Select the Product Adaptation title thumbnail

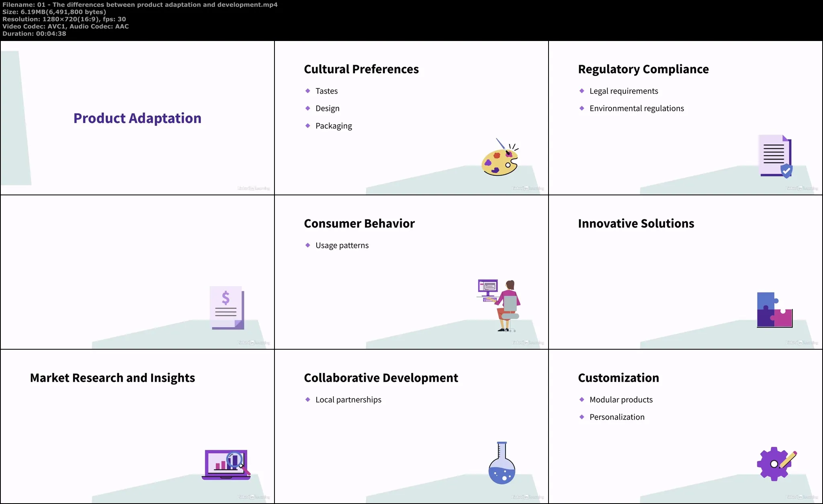point(137,118)
